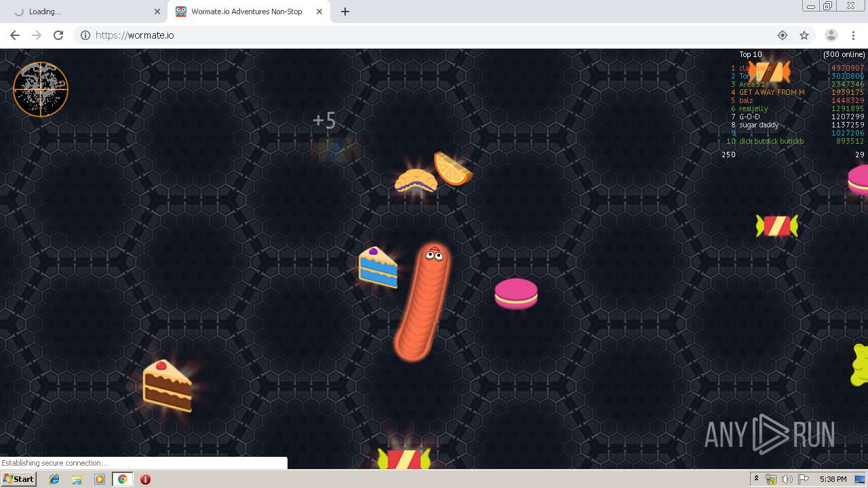The width and height of the screenshot is (868, 488).
Task: Open the Windows Start menu
Action: point(19,479)
